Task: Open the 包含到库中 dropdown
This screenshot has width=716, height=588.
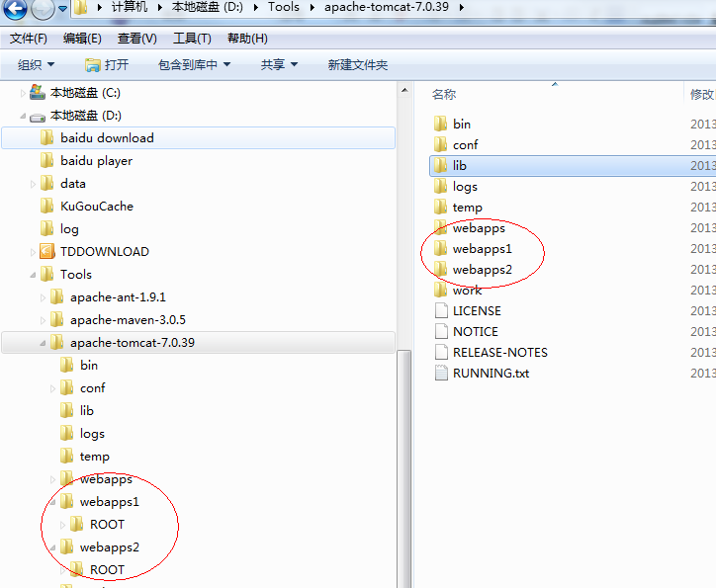Action: [x=194, y=65]
